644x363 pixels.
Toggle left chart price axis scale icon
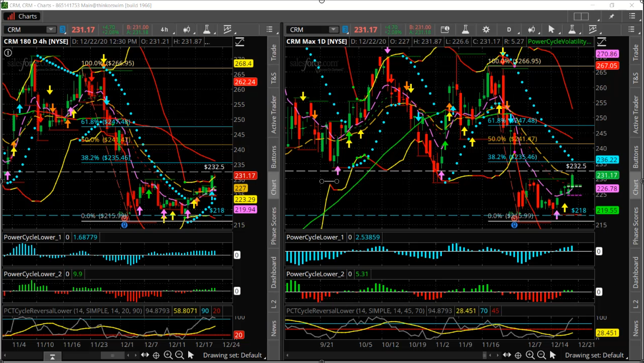pos(239,42)
